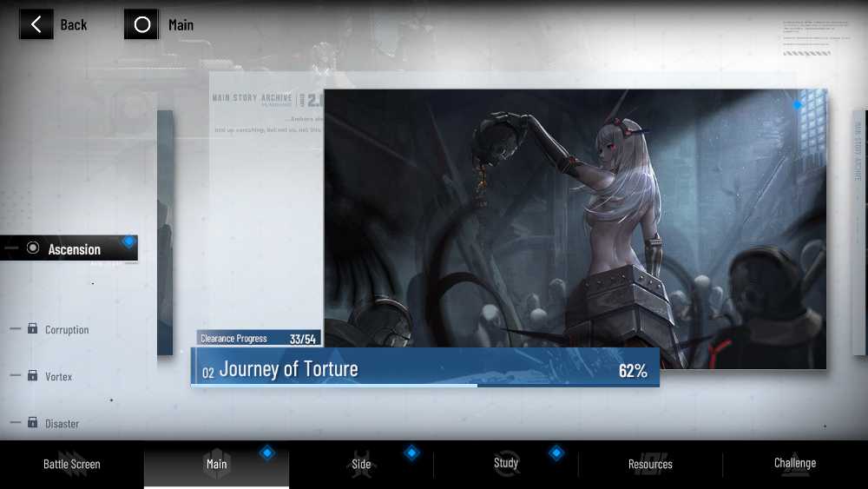Click the lock icon beside Disaster
Screen dimensions: 868x489
[33, 422]
